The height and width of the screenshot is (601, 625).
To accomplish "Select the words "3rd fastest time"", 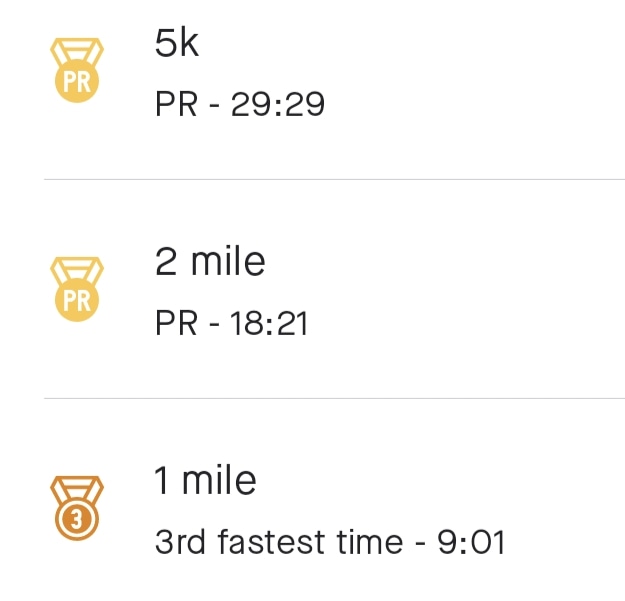I will point(279,542).
